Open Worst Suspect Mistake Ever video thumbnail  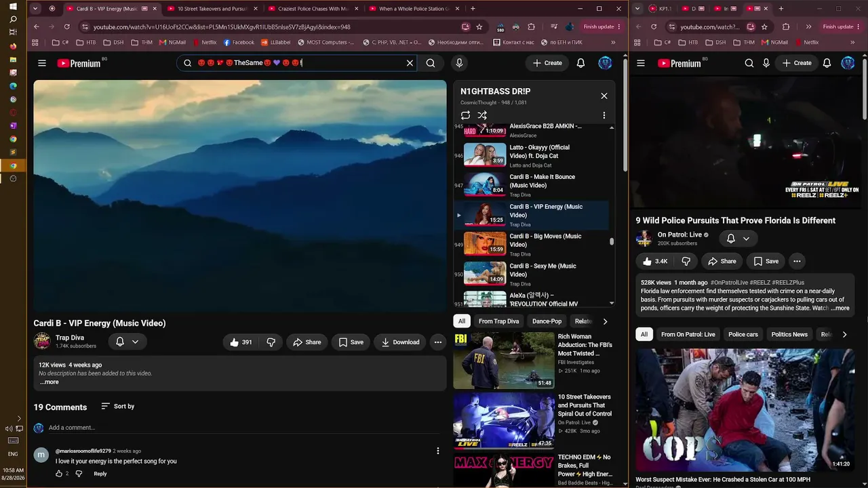click(745, 409)
